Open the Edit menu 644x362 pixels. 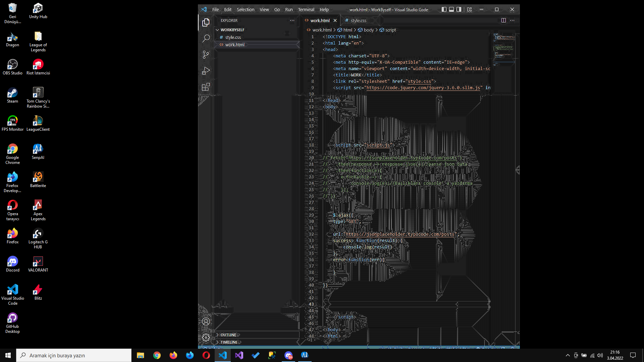[228, 10]
